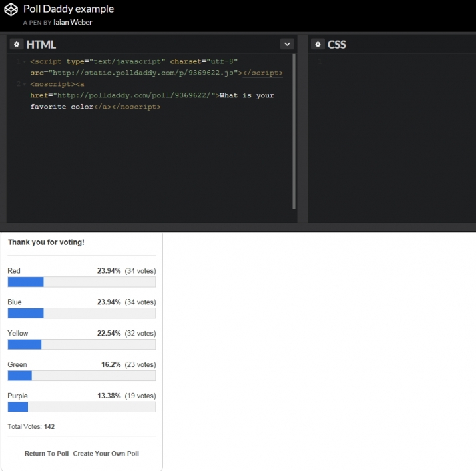Click Create Your Own Poll link

click(x=106, y=454)
